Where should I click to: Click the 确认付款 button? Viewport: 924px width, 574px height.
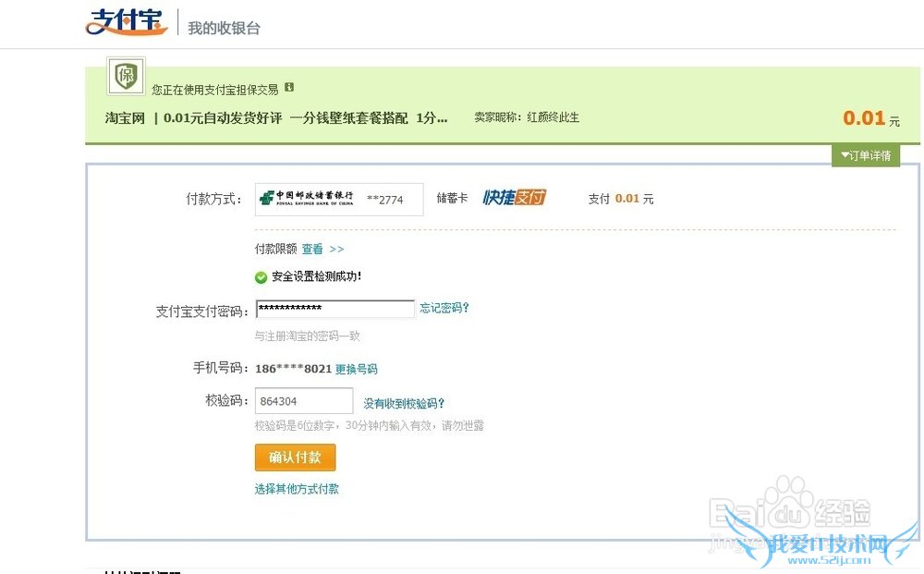point(296,458)
